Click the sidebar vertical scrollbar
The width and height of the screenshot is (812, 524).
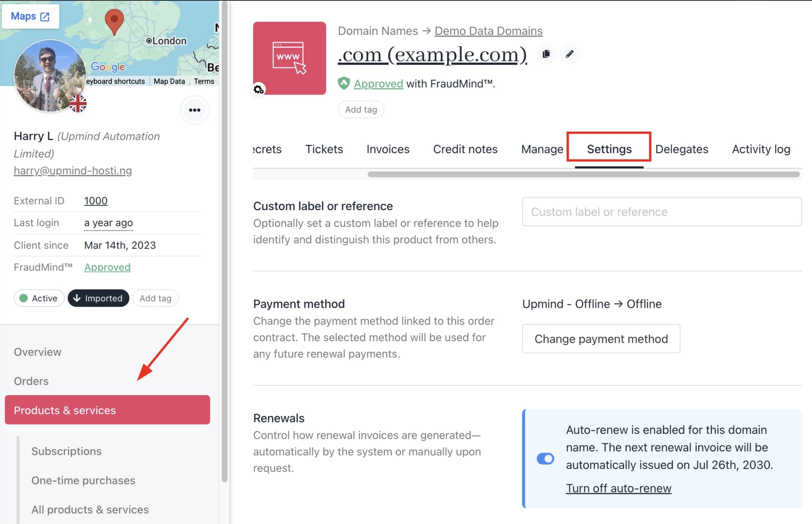click(225, 242)
